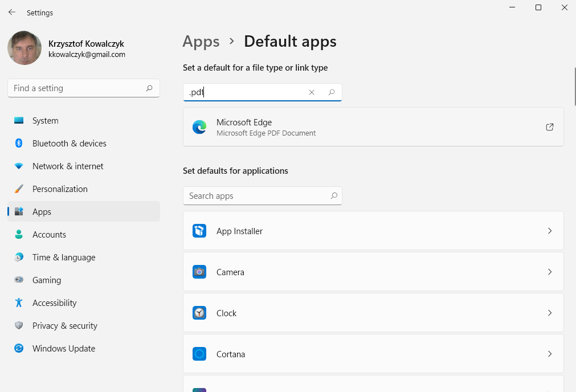
Task: Open Krzysztof Kowalczyk account name
Action: (87, 44)
